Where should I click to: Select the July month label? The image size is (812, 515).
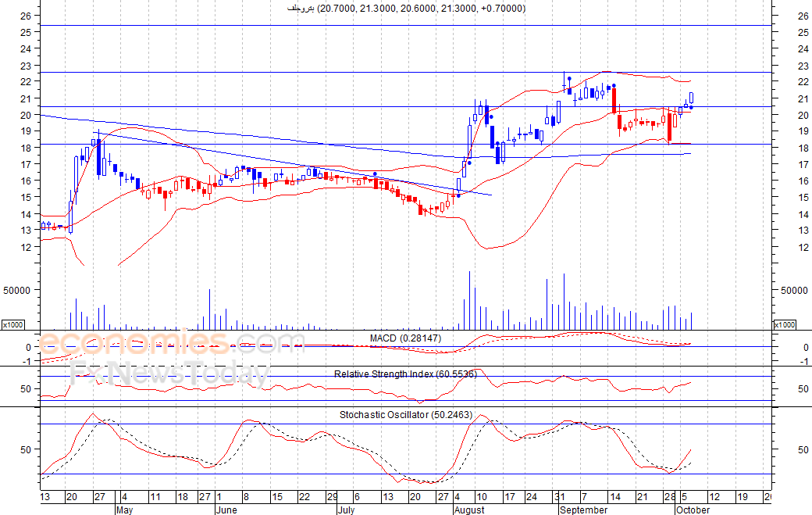[346, 510]
